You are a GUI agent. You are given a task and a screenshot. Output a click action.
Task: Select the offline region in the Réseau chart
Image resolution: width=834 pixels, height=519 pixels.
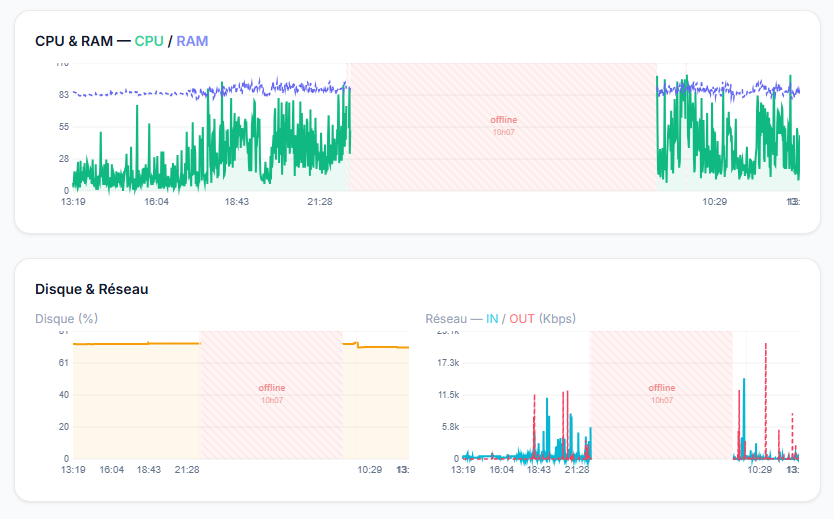coord(661,393)
